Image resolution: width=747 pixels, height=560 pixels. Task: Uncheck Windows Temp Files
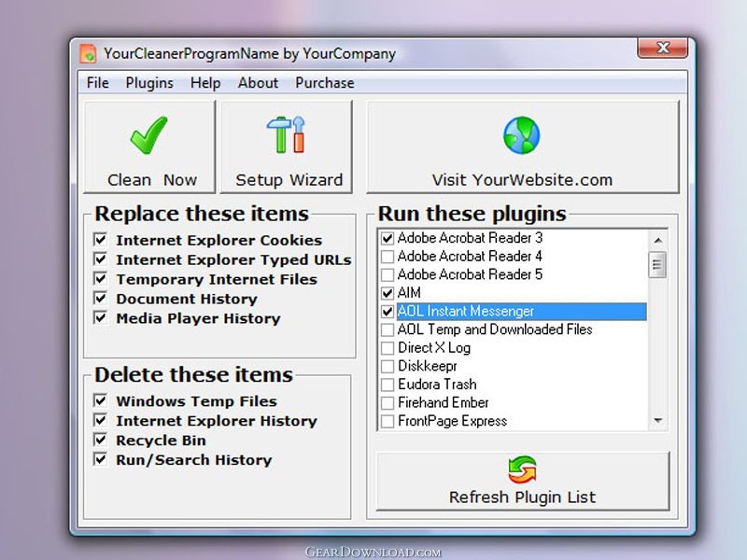pos(100,400)
